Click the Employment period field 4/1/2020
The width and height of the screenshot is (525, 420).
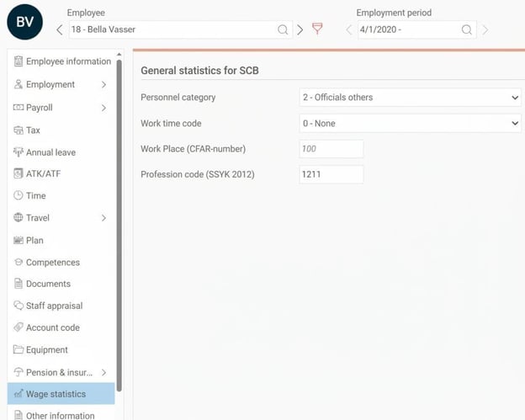[x=416, y=29]
